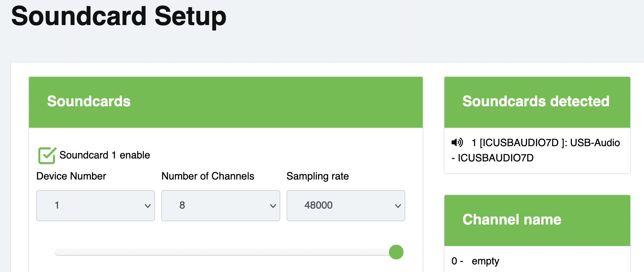Open the sampling rate dropdown showing 48000

[346, 206]
